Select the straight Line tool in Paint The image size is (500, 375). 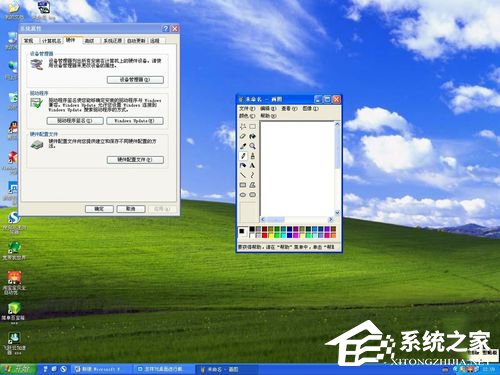point(243,175)
